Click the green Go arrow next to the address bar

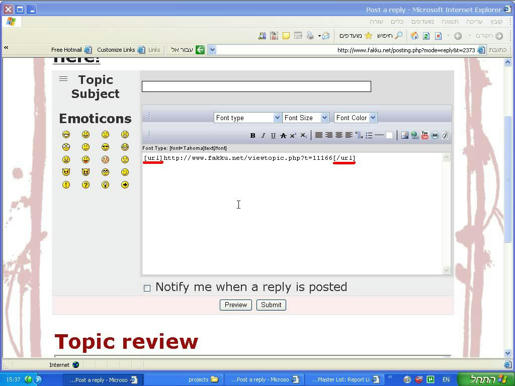[200, 50]
